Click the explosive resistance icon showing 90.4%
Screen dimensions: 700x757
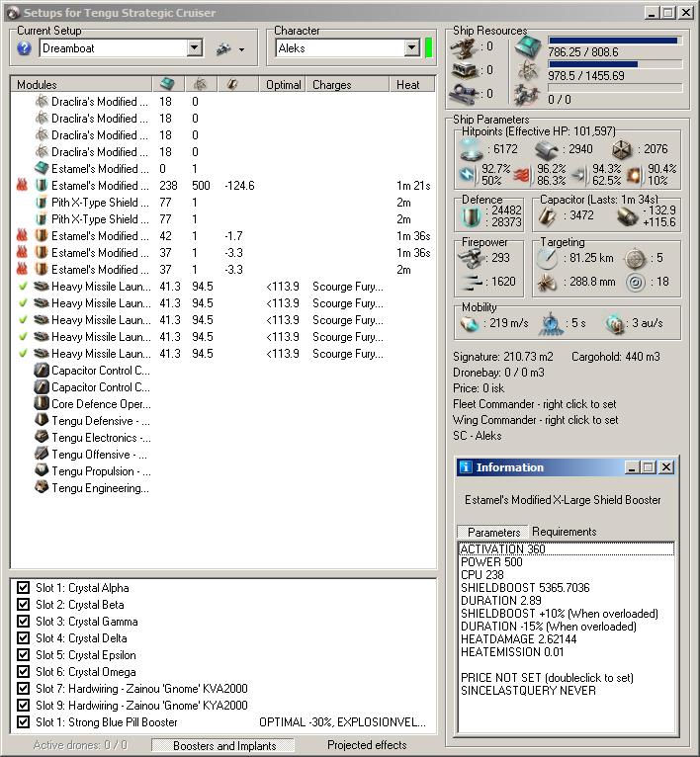[x=635, y=174]
